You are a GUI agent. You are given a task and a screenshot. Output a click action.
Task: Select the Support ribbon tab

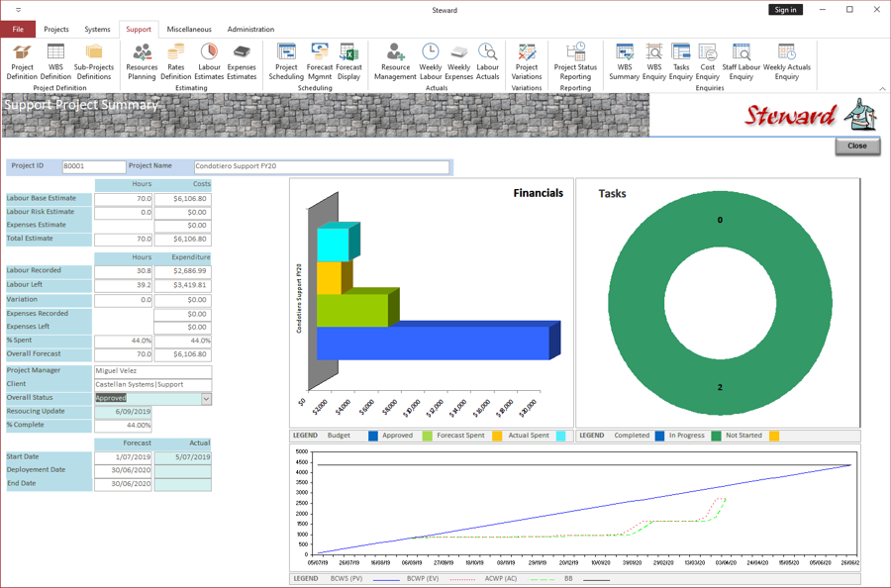coord(139,29)
